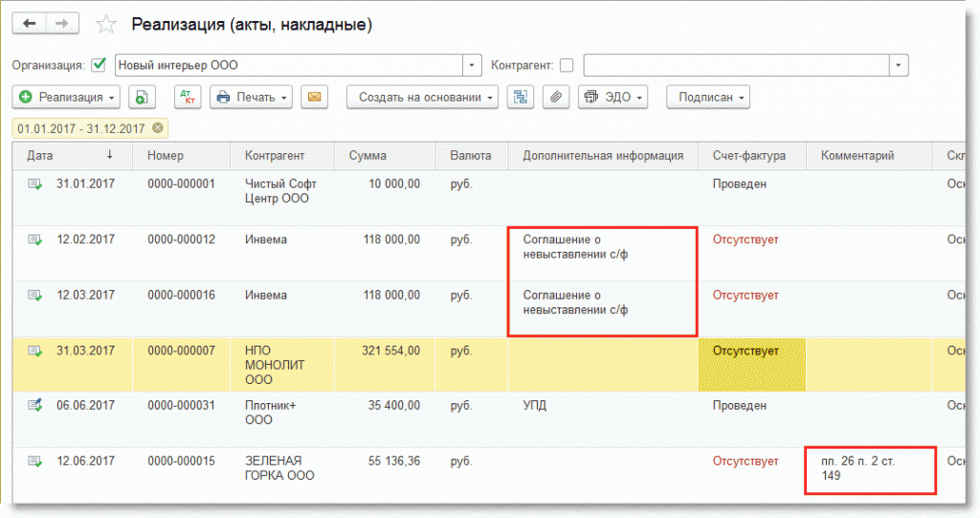980x518 pixels.
Task: Open attached files with paperclip icon
Action: click(x=554, y=97)
